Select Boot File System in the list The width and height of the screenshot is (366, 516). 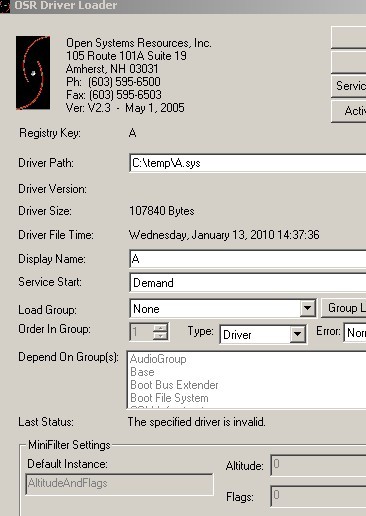click(169, 398)
